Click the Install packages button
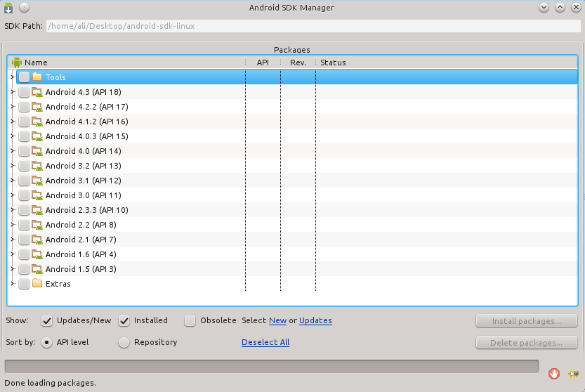Viewport: 585px width, 392px height. click(527, 321)
